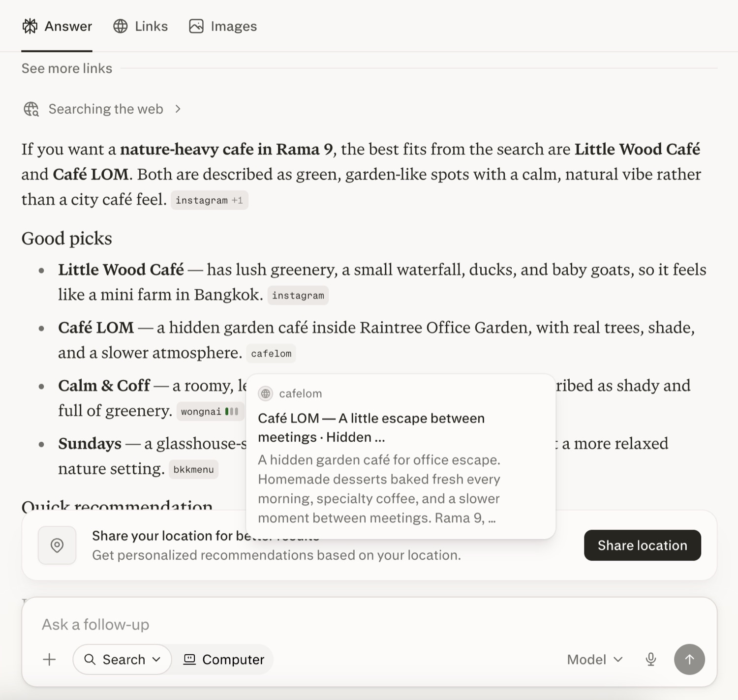Click the location pin icon
The height and width of the screenshot is (700, 738).
(x=57, y=546)
